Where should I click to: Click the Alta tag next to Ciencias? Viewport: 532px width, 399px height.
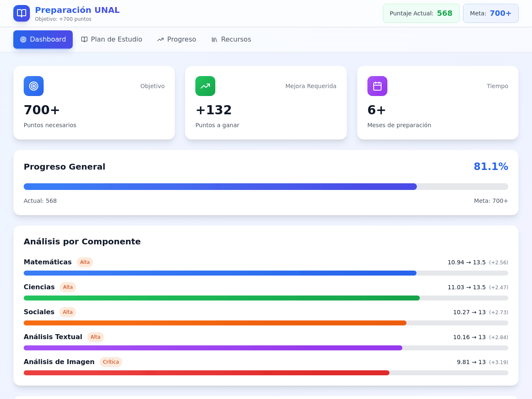pos(68,287)
